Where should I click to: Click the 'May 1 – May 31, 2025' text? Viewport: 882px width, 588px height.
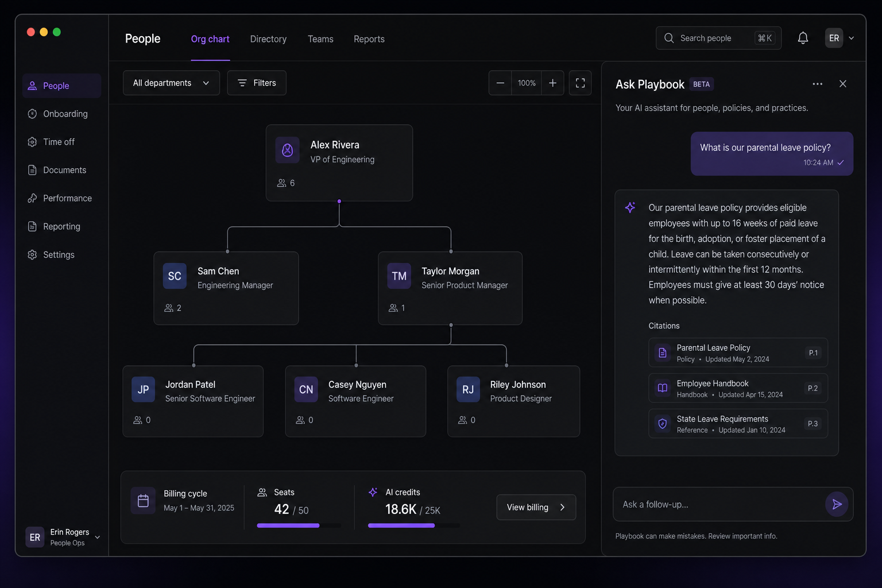(199, 508)
